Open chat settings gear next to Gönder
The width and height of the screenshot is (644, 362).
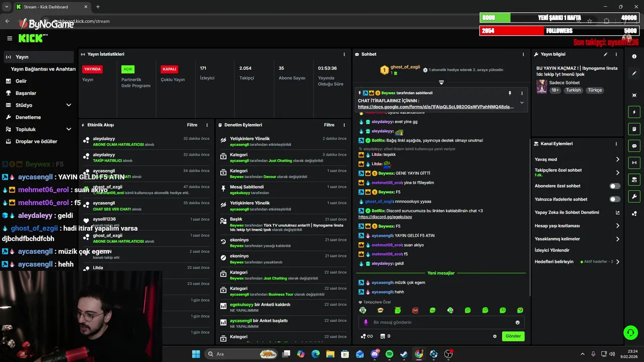point(495,336)
